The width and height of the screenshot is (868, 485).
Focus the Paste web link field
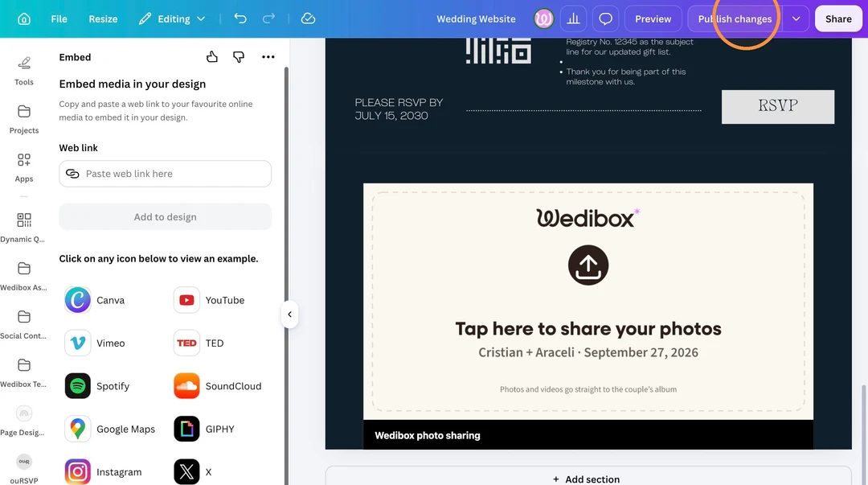pos(165,174)
